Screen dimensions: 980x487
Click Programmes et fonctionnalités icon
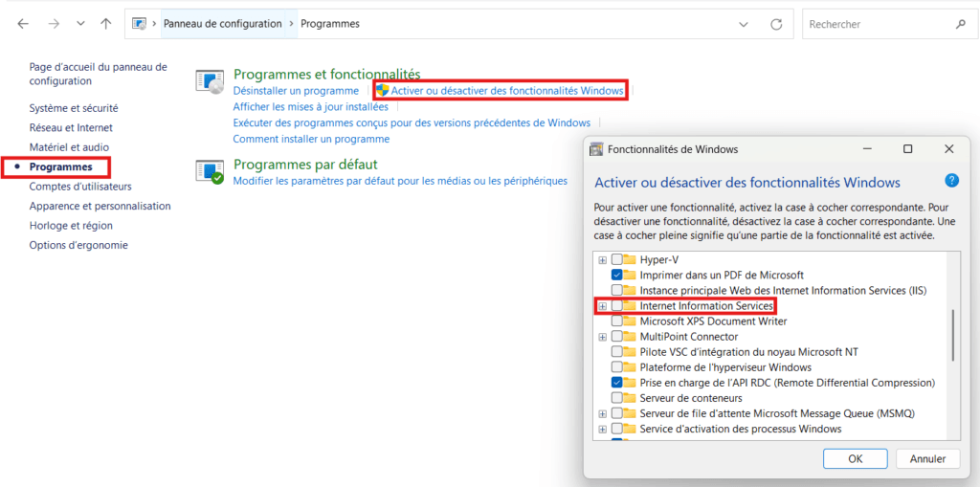(x=210, y=82)
